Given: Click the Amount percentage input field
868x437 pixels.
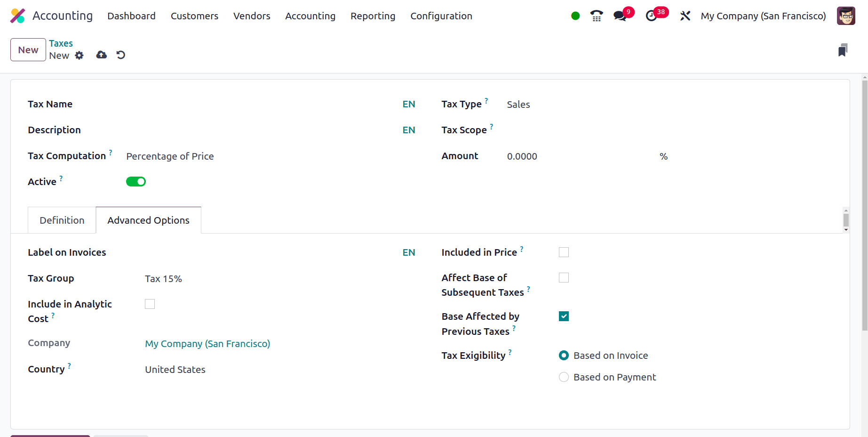Looking at the screenshot, I should coord(579,156).
